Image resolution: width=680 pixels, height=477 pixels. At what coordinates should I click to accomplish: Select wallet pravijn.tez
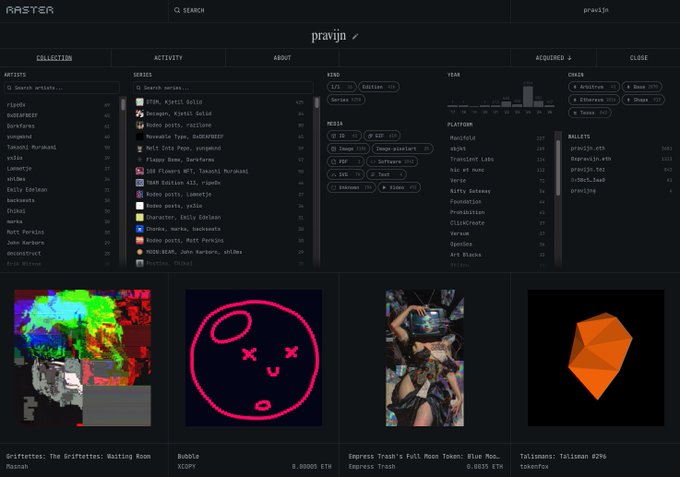click(621, 170)
